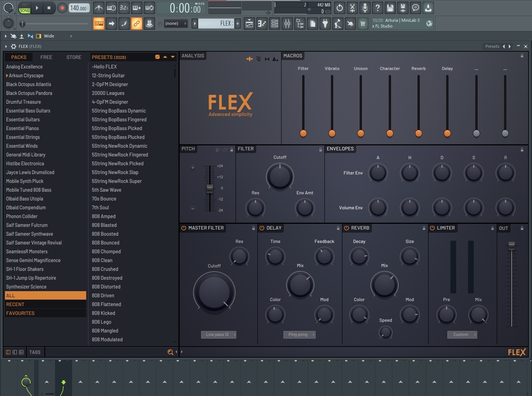Click the render to audio file icon
Viewport: 532px width, 396px height.
(x=403, y=7)
